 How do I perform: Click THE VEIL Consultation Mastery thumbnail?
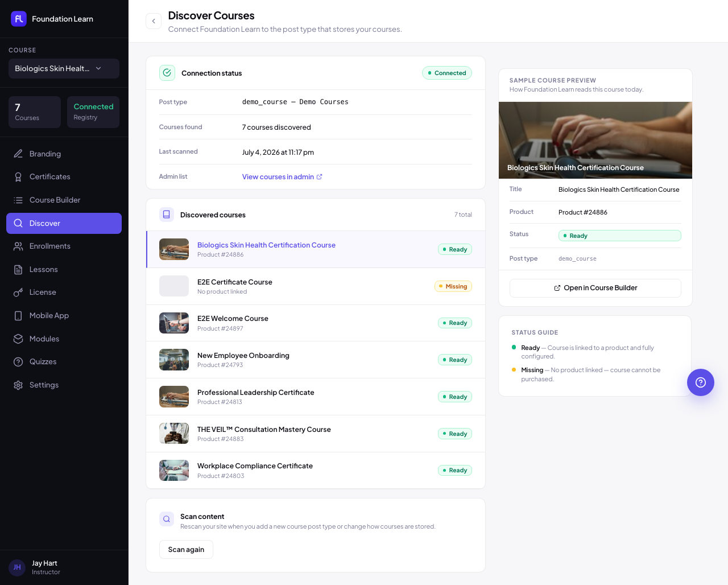pyautogui.click(x=174, y=434)
